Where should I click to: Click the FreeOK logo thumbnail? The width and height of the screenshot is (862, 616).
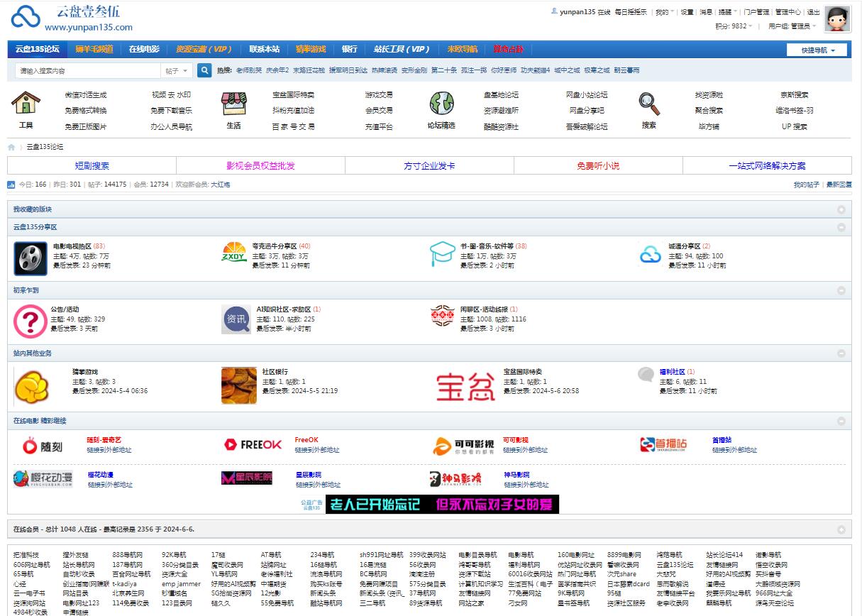click(x=253, y=444)
